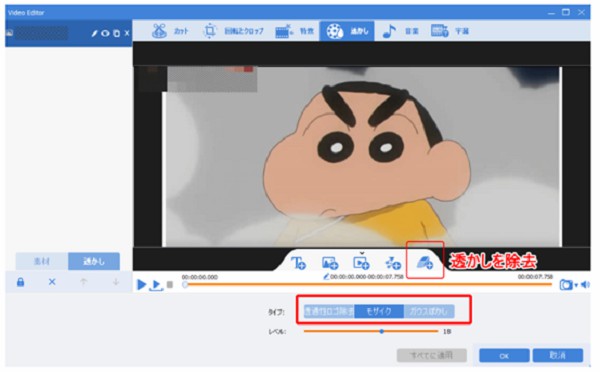Image resolution: width=600 pixels, height=372 pixels.
Task: Click the add shape watermark icon
Action: pyautogui.click(x=393, y=263)
